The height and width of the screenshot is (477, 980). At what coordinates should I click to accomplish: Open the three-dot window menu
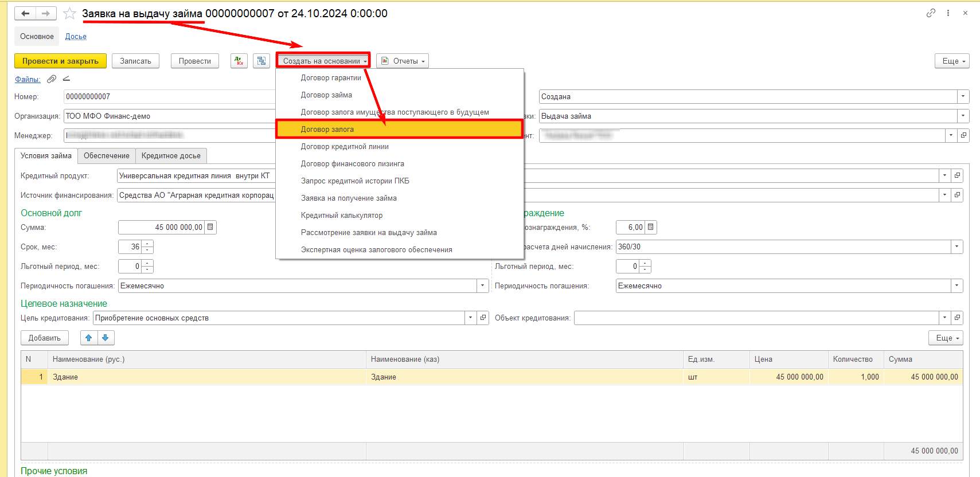point(948,13)
